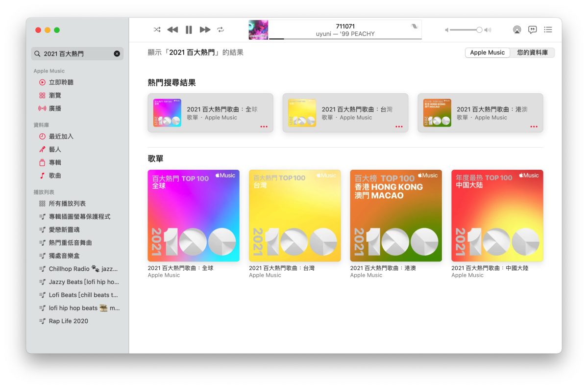Image resolution: width=588 pixels, height=388 pixels.
Task: Open top result 2021 百大熱門歌曲:全球
Action: 210,113
